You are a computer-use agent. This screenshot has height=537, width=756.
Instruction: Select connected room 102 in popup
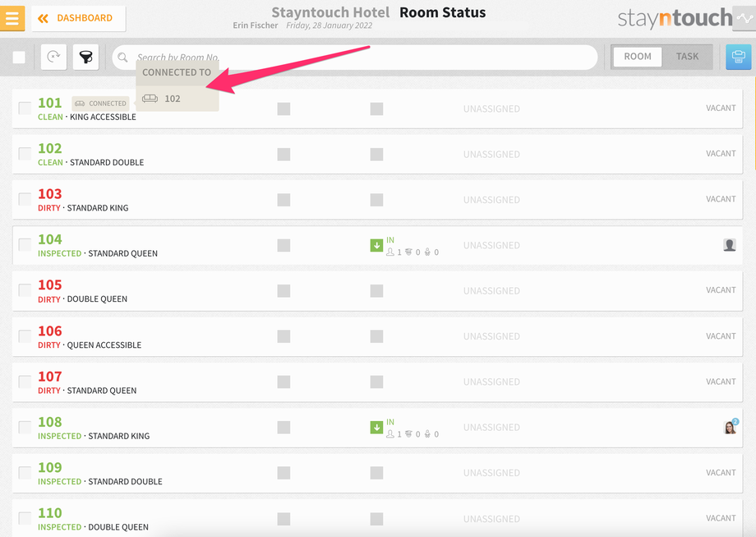(177, 99)
